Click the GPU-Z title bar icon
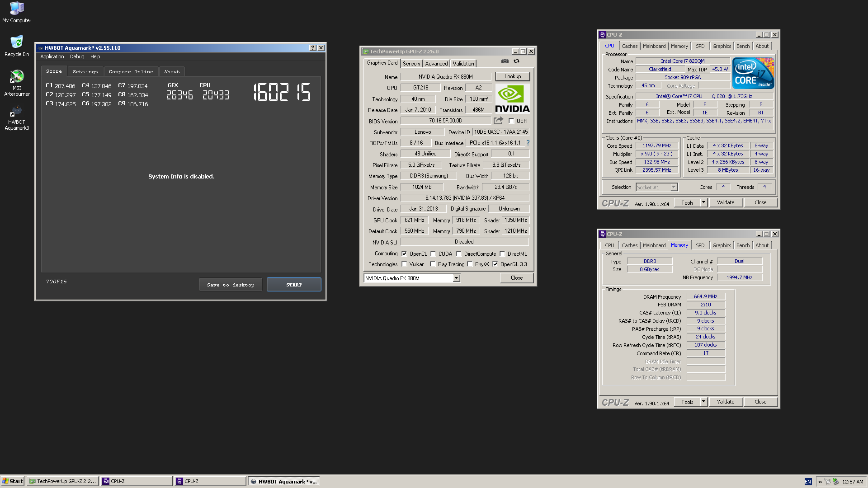This screenshot has width=868, height=488. (x=366, y=52)
